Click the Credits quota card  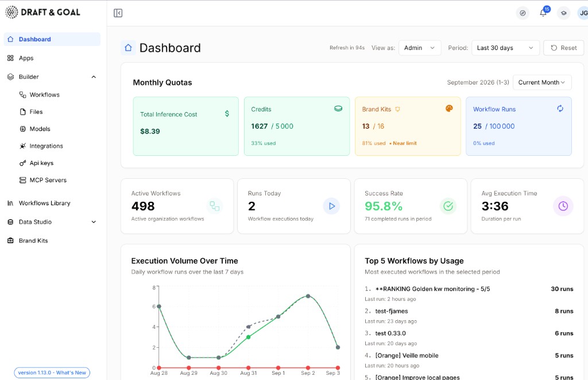coord(297,126)
